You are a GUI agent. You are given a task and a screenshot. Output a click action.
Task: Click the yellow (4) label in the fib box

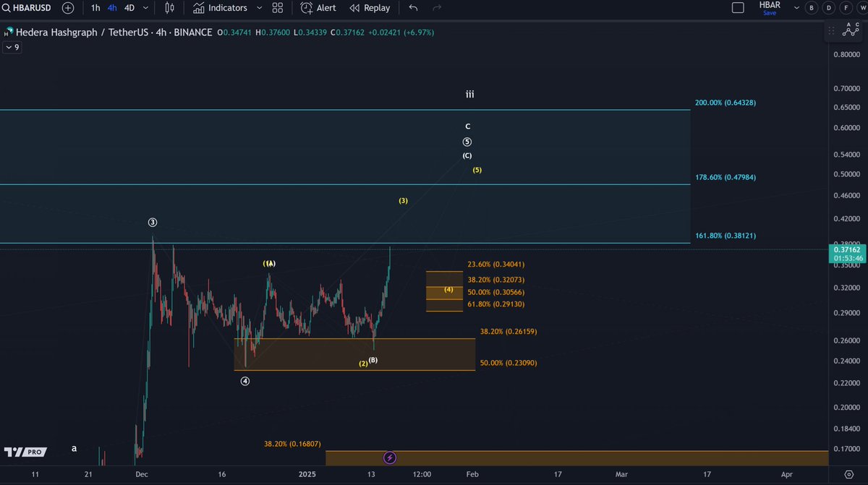448,289
